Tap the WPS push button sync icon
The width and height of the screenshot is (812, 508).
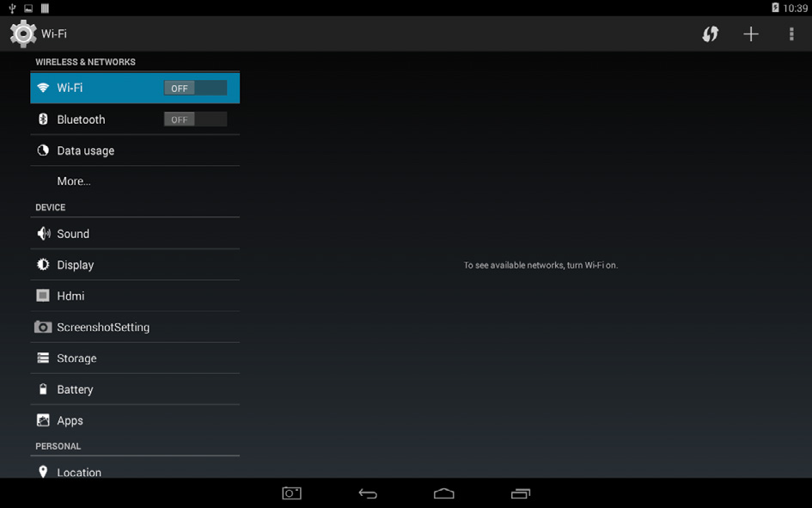[x=710, y=34]
